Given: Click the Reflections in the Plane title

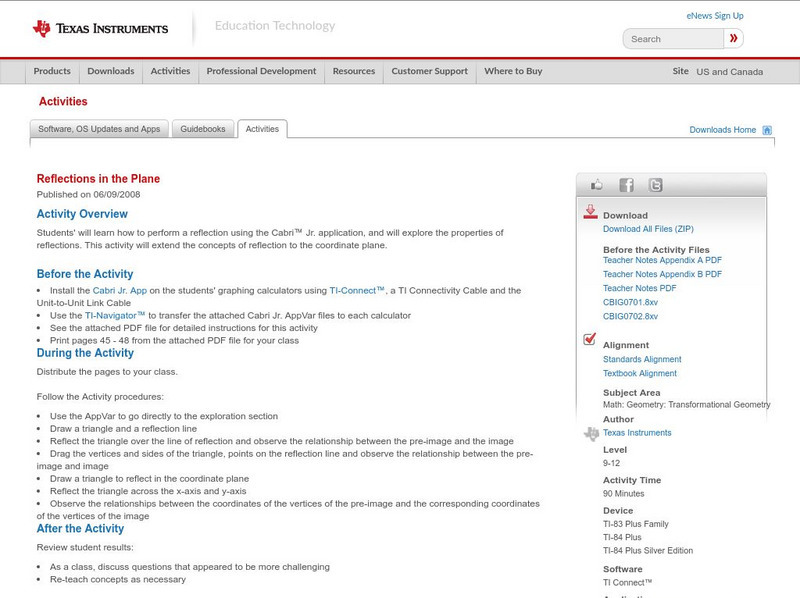Looking at the screenshot, I should coord(98,179).
